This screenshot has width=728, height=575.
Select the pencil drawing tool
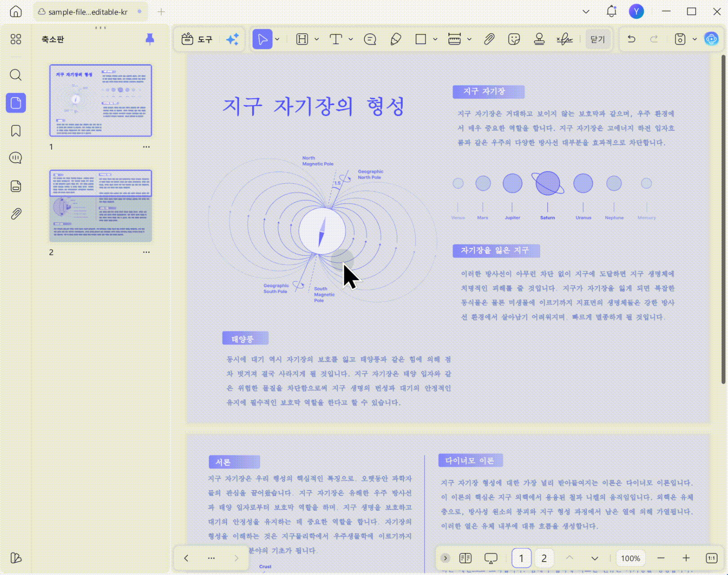395,40
